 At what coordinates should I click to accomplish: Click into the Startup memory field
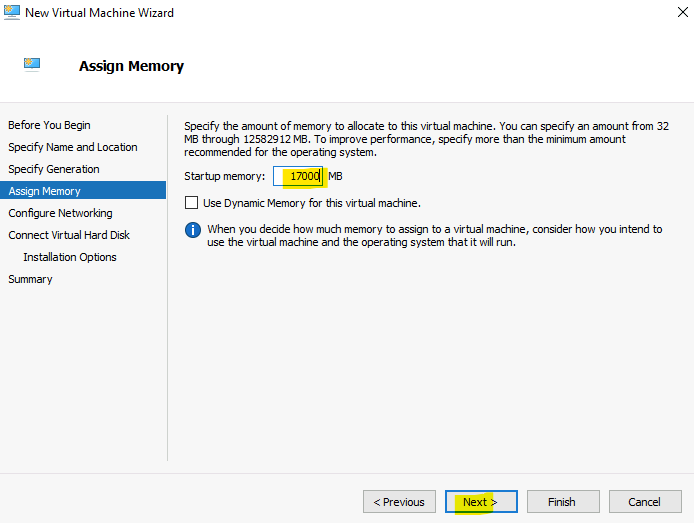(x=298, y=176)
